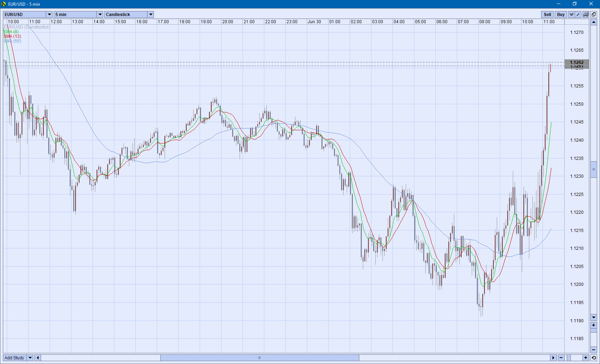Select the EMA (8) legend label
This screenshot has height=364, width=600.
[x=11, y=32]
